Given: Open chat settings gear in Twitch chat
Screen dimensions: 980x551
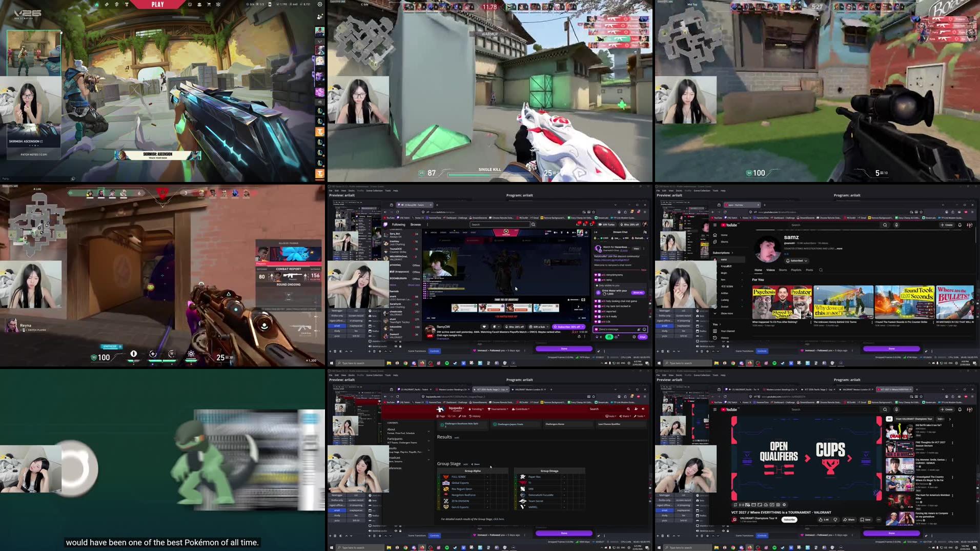Looking at the screenshot, I should click(x=634, y=337).
